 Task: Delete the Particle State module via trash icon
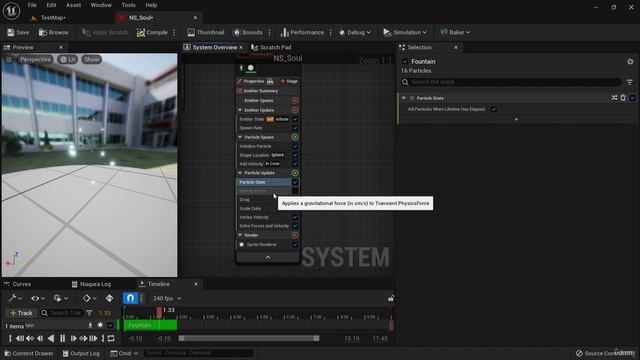coord(623,98)
